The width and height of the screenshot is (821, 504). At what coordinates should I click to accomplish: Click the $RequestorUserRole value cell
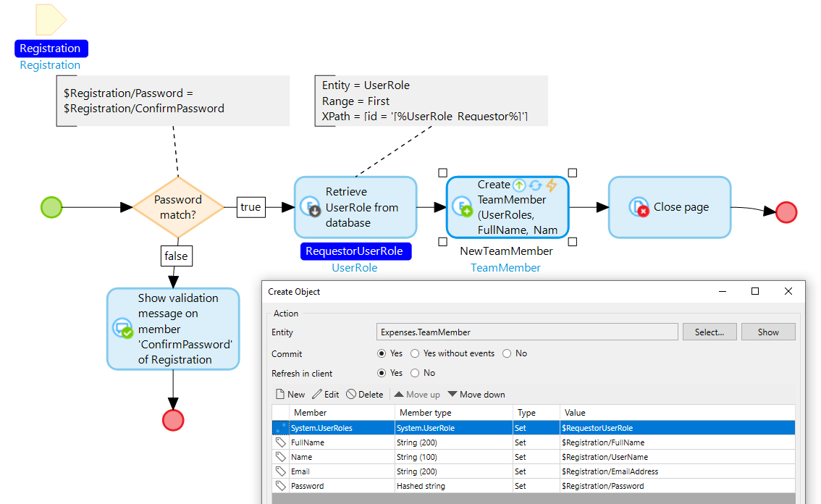[678, 428]
